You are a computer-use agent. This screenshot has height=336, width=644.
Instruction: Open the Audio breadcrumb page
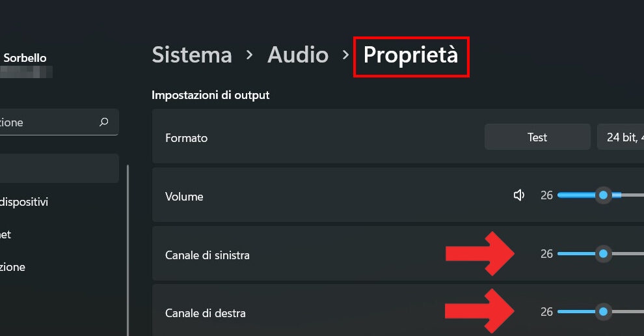[297, 55]
